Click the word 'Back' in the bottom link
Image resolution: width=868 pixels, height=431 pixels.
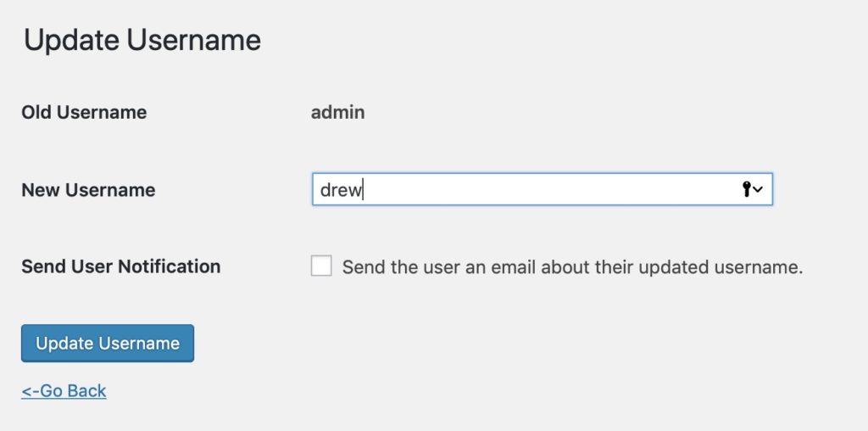(x=87, y=390)
